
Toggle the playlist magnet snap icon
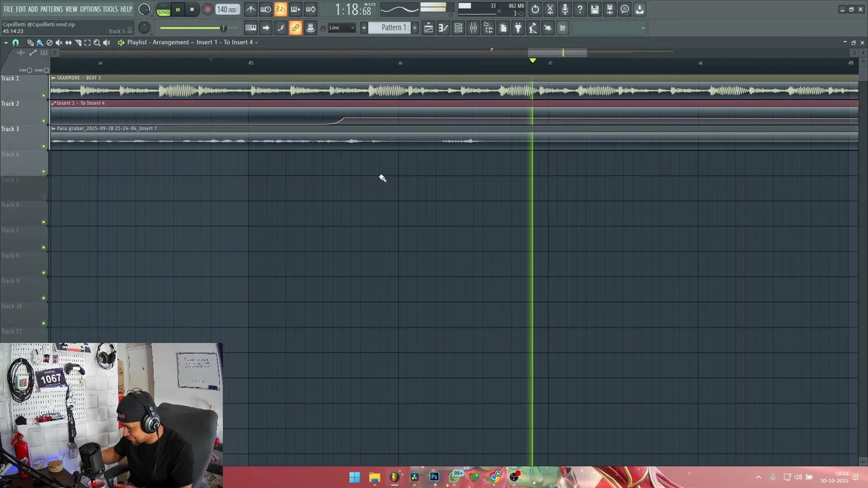tap(16, 43)
